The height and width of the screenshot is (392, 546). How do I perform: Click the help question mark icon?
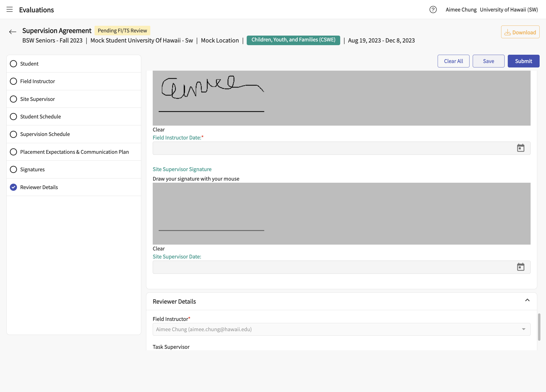click(x=433, y=10)
